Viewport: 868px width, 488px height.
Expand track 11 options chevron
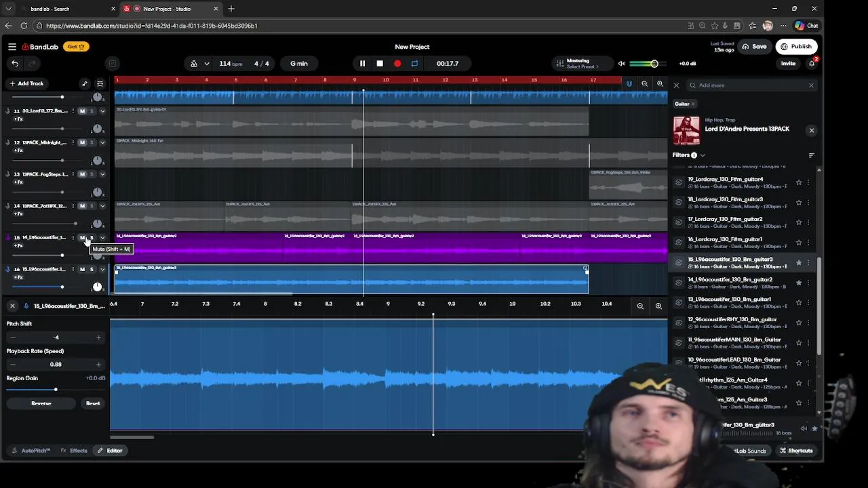(x=102, y=111)
